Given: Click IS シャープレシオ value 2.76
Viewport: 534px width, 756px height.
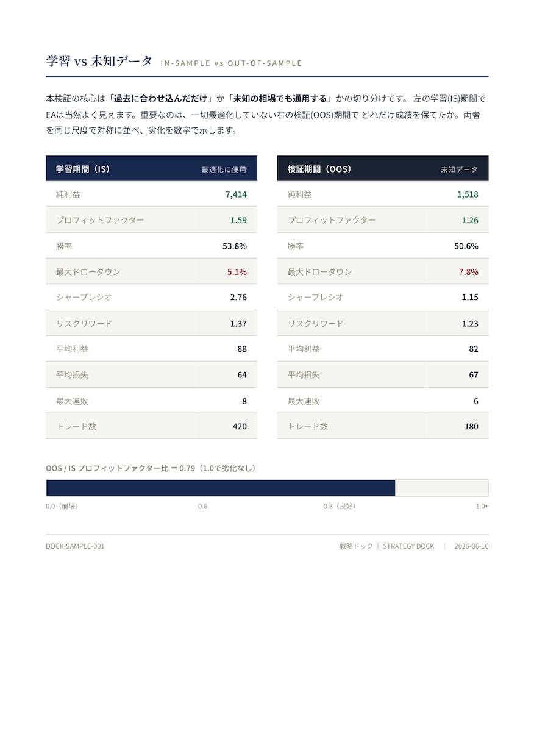Looking at the screenshot, I should pos(238,297).
